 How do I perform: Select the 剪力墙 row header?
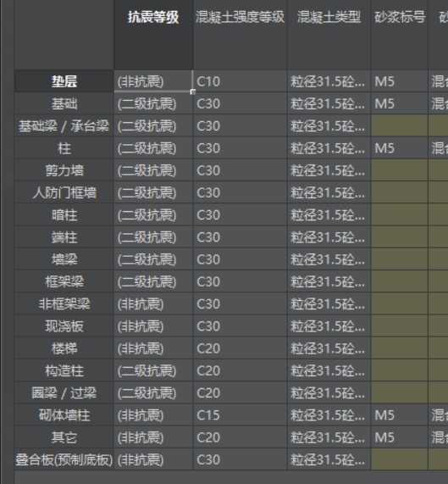click(x=64, y=170)
